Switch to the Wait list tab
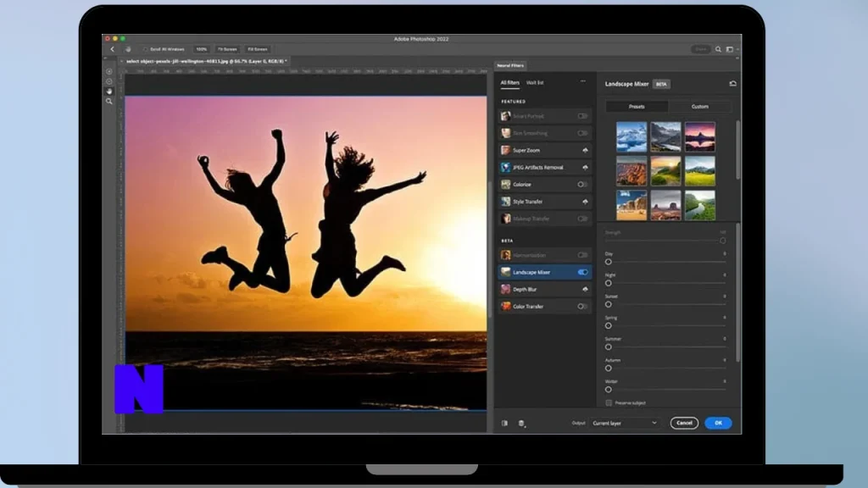The height and width of the screenshot is (488, 868). (x=535, y=83)
